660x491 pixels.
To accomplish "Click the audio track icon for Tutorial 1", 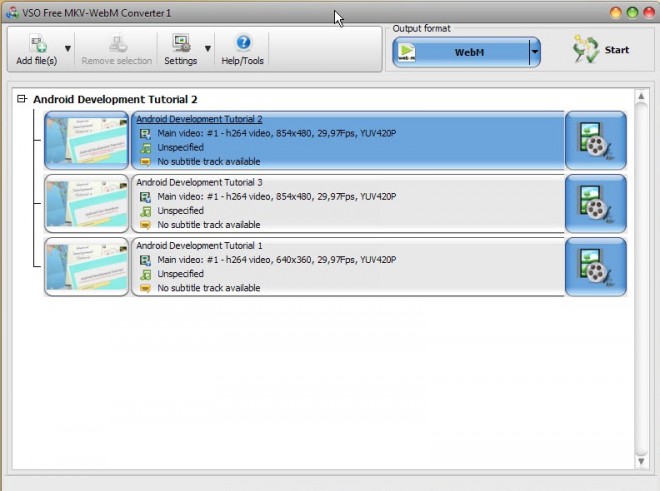I will pos(145,274).
